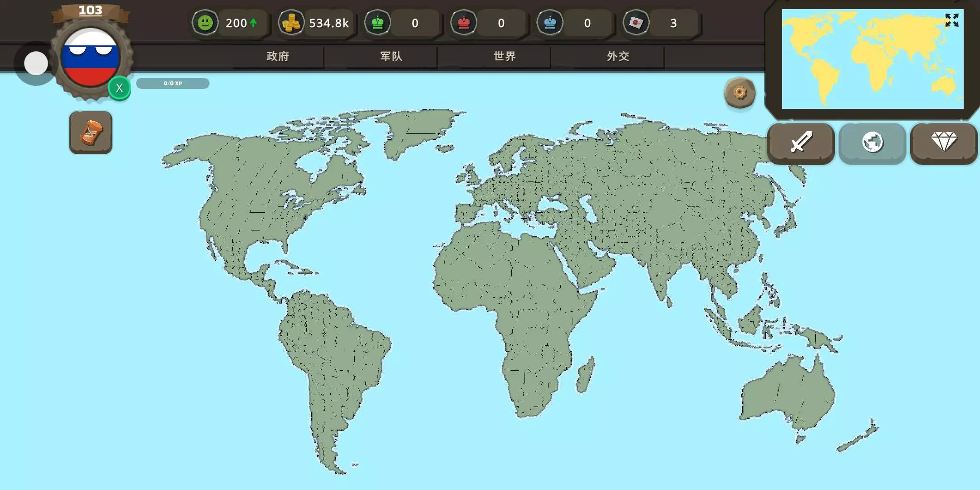Open the 外交 diplomacy tab
The width and height of the screenshot is (980, 490).
pos(618,56)
